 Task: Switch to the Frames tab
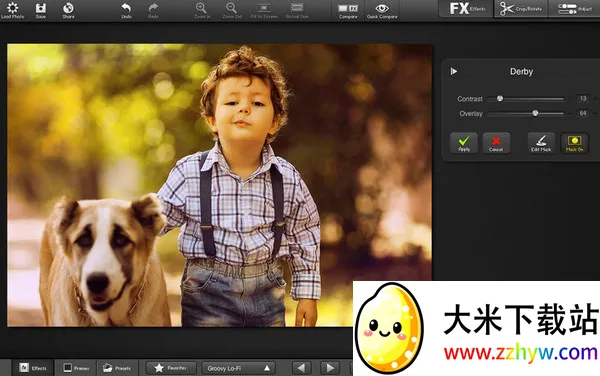click(76, 368)
